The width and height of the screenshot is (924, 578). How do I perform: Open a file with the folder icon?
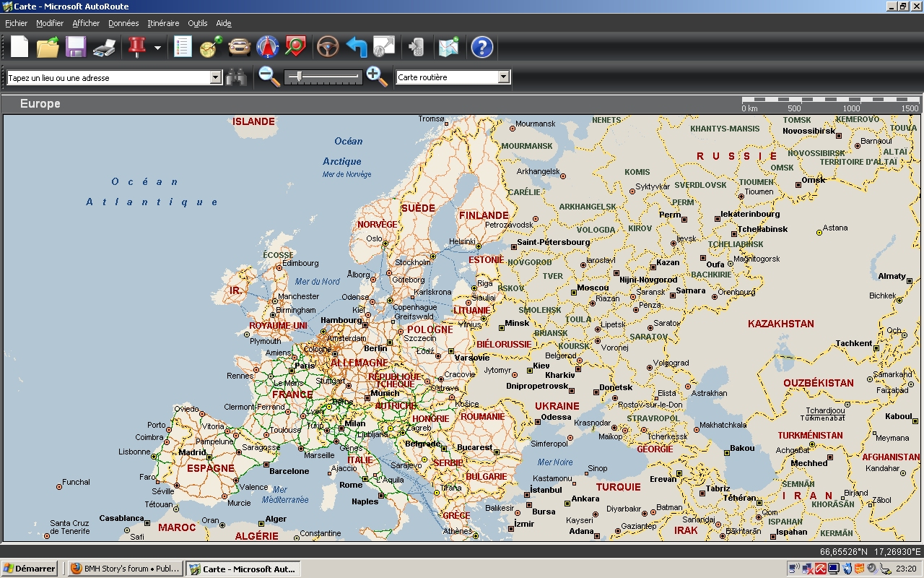[x=48, y=48]
